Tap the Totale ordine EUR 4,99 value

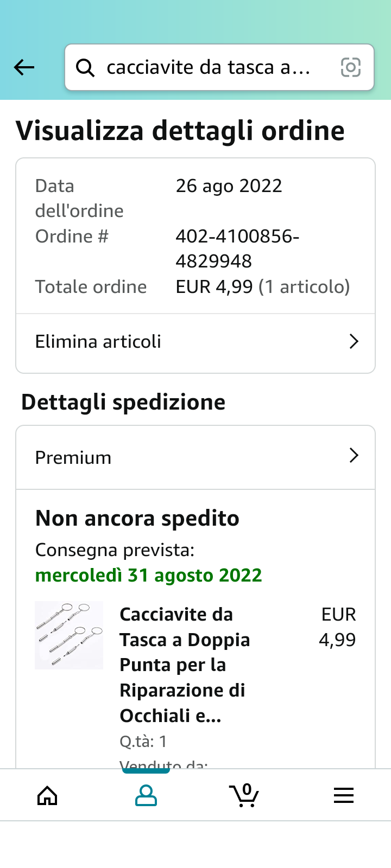(263, 287)
